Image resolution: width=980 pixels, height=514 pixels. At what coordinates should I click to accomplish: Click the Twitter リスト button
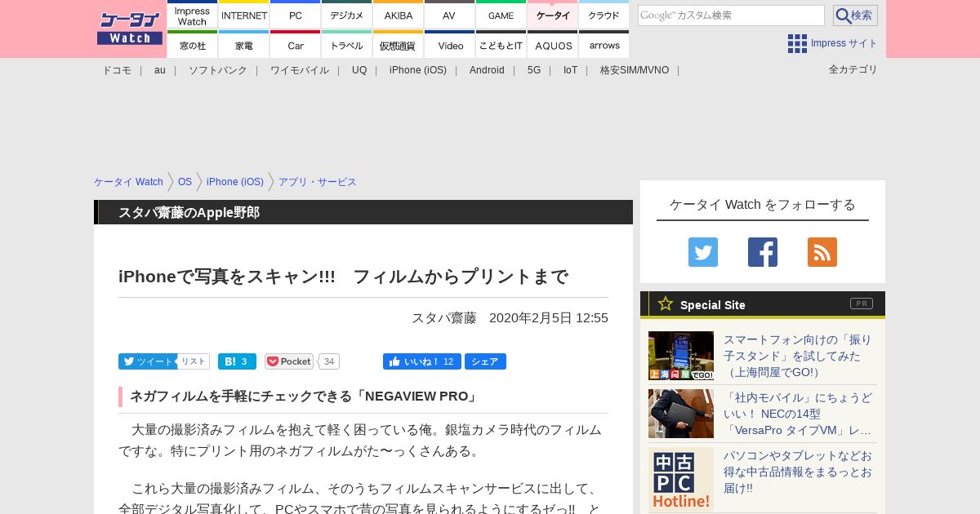194,361
